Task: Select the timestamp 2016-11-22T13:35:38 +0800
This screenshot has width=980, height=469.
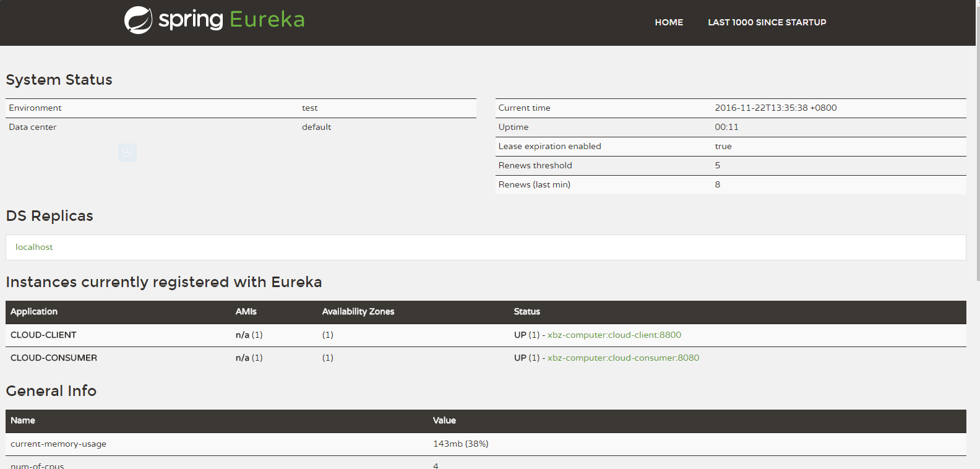Action: pos(776,108)
